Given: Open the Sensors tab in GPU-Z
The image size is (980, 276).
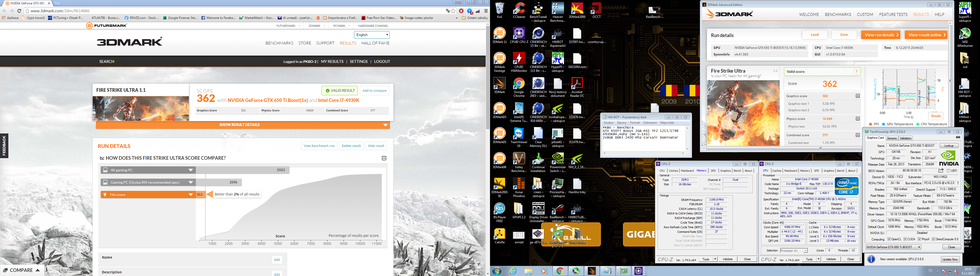Looking at the screenshot, I should pyautogui.click(x=892, y=138).
